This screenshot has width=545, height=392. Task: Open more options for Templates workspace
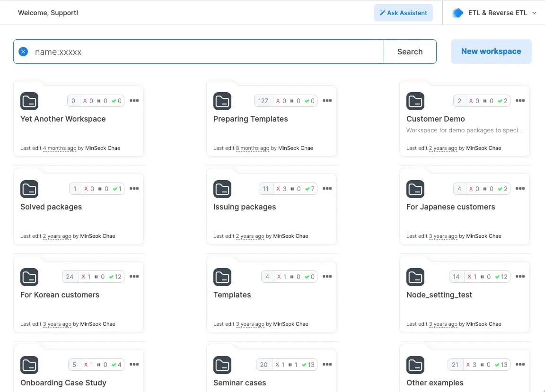tap(327, 276)
